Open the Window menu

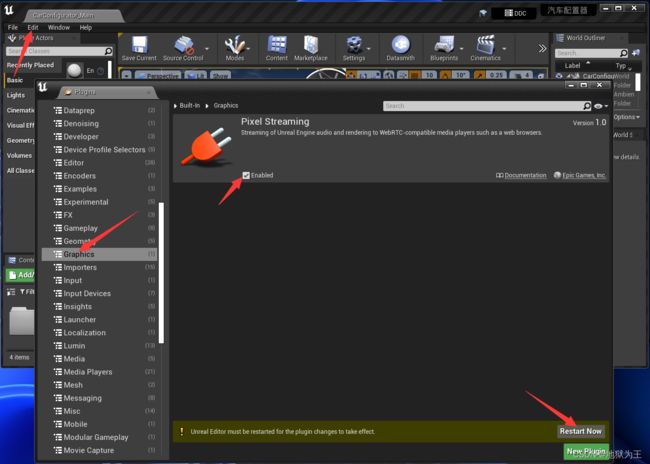click(x=58, y=27)
